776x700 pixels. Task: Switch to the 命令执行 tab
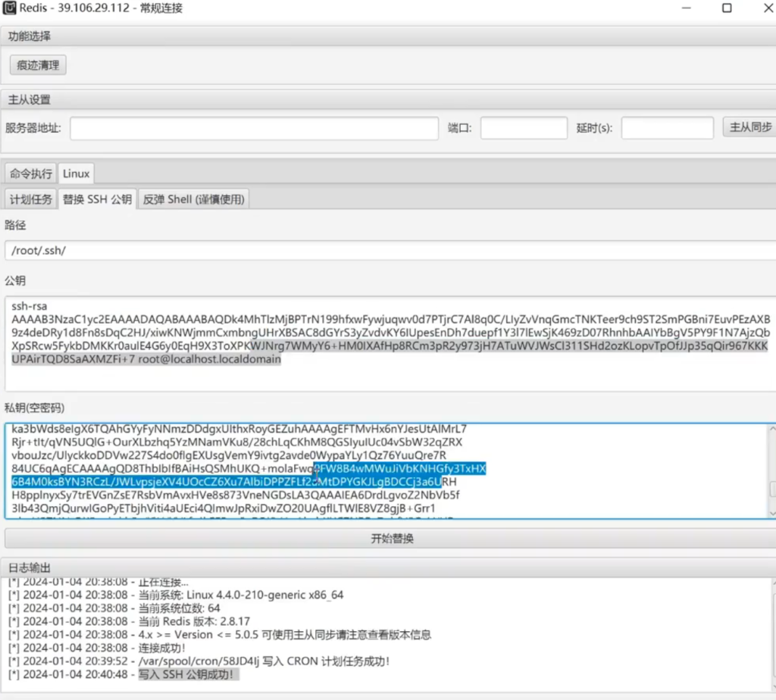pyautogui.click(x=31, y=173)
